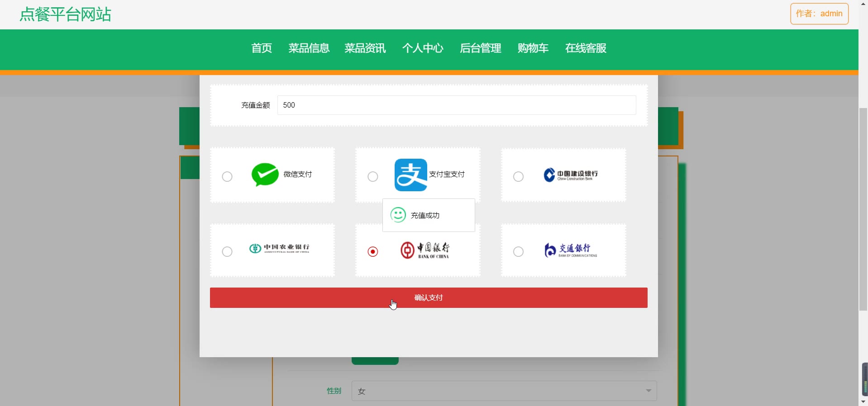Open 个人中心 navigation item
The height and width of the screenshot is (406, 868).
423,48
